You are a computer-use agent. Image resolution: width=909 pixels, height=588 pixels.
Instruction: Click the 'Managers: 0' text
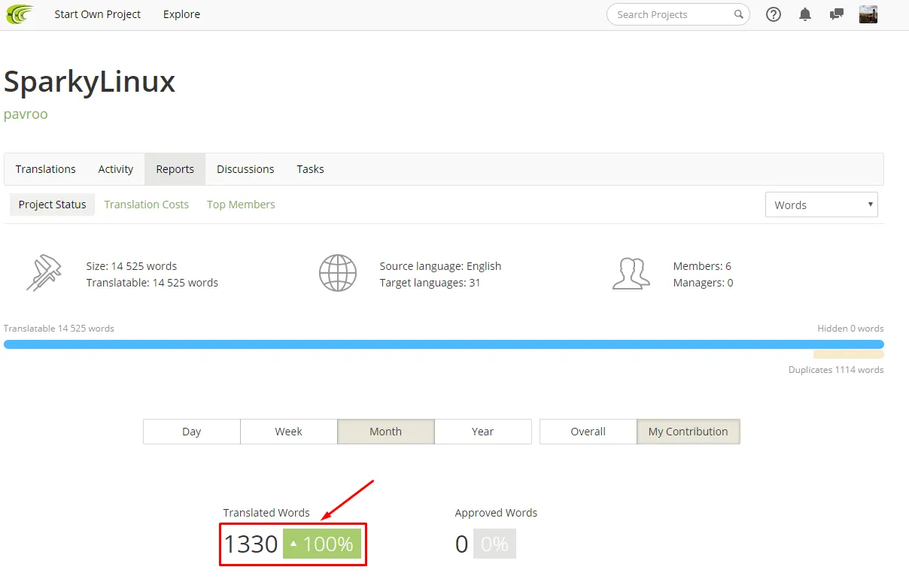703,283
